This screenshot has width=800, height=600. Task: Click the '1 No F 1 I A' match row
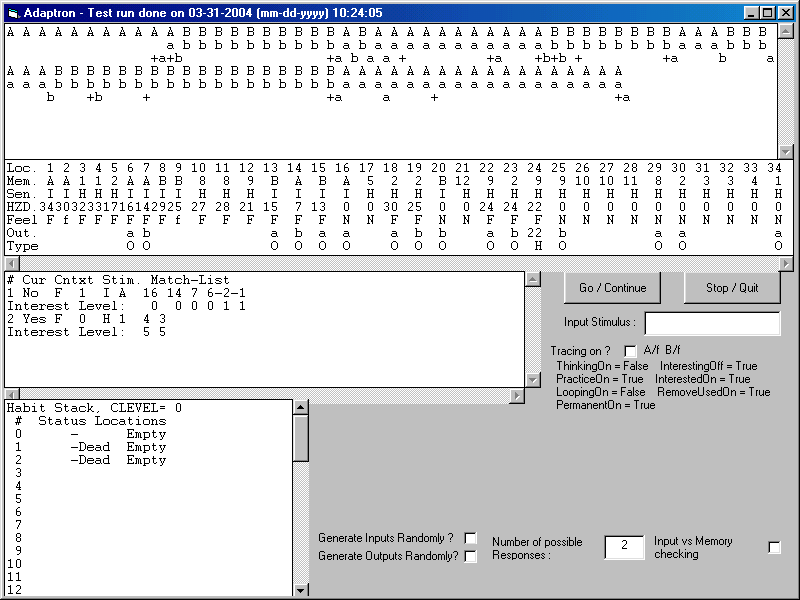pyautogui.click(x=127, y=293)
